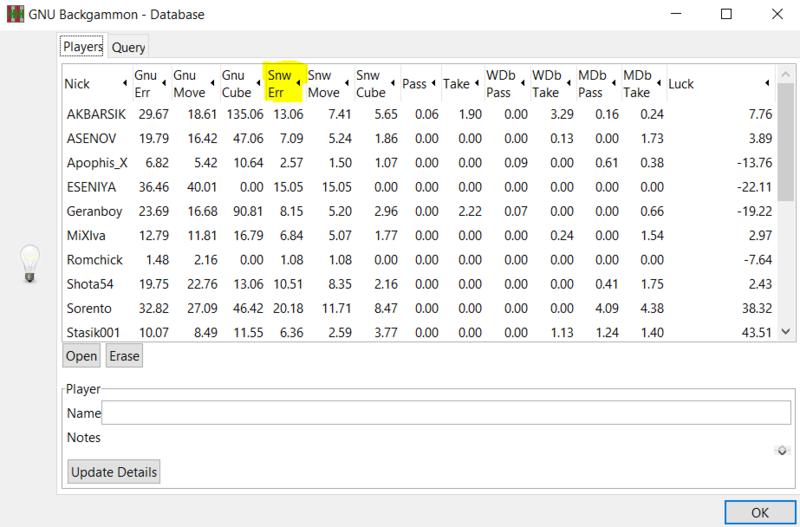Click Luck value -13.76 for Apophis_X
Screen dimensions: 800x527
755,163
